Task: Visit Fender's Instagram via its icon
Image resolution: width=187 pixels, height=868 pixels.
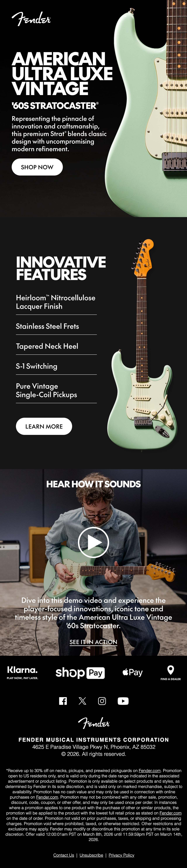Action: (x=102, y=701)
